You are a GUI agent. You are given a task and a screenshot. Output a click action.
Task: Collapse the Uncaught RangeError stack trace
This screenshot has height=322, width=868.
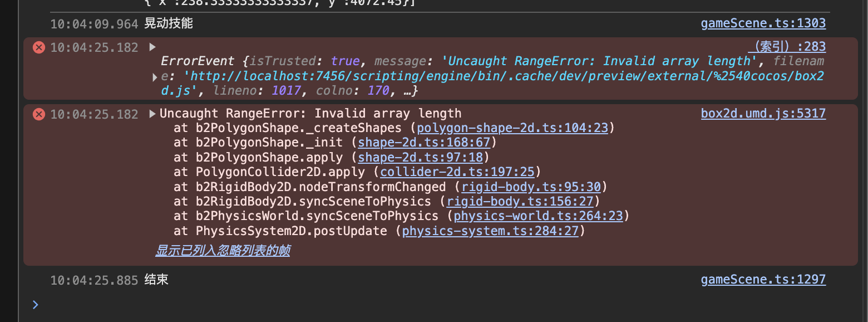pos(152,114)
